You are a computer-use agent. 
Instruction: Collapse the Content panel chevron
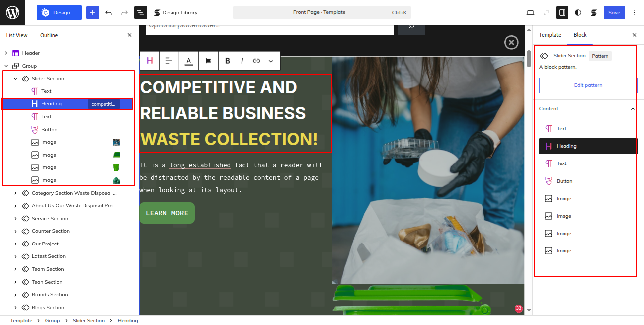click(x=633, y=109)
